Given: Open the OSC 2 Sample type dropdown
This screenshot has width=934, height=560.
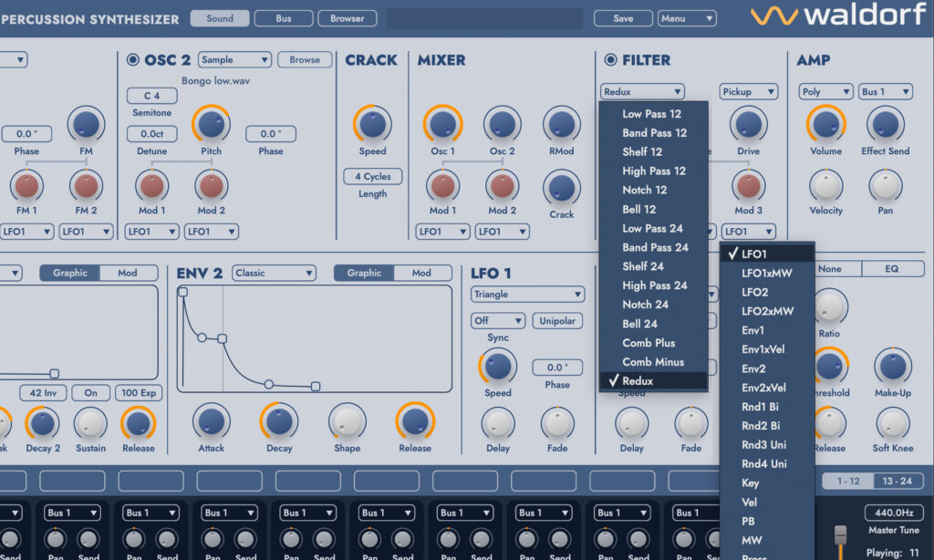Looking at the screenshot, I should click(234, 60).
